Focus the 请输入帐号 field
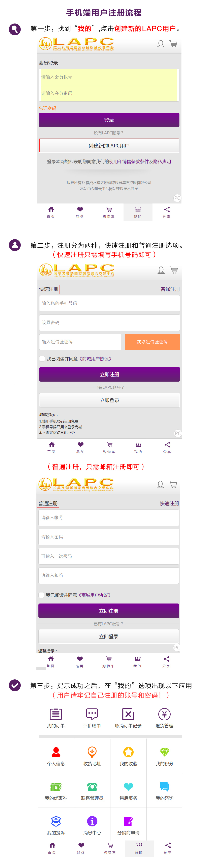This screenshot has height=868, width=206. 109,518
